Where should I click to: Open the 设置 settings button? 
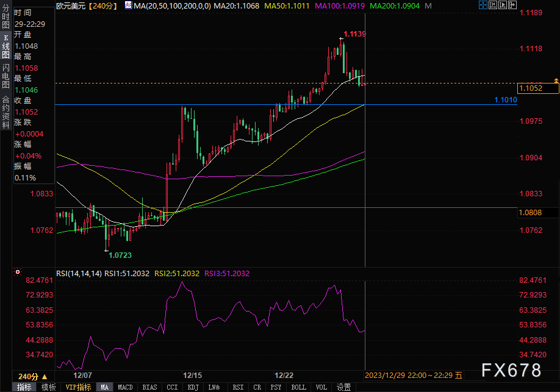(x=344, y=387)
